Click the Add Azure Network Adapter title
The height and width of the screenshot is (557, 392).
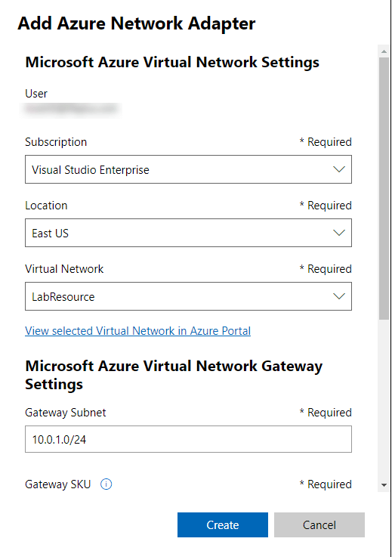(137, 23)
